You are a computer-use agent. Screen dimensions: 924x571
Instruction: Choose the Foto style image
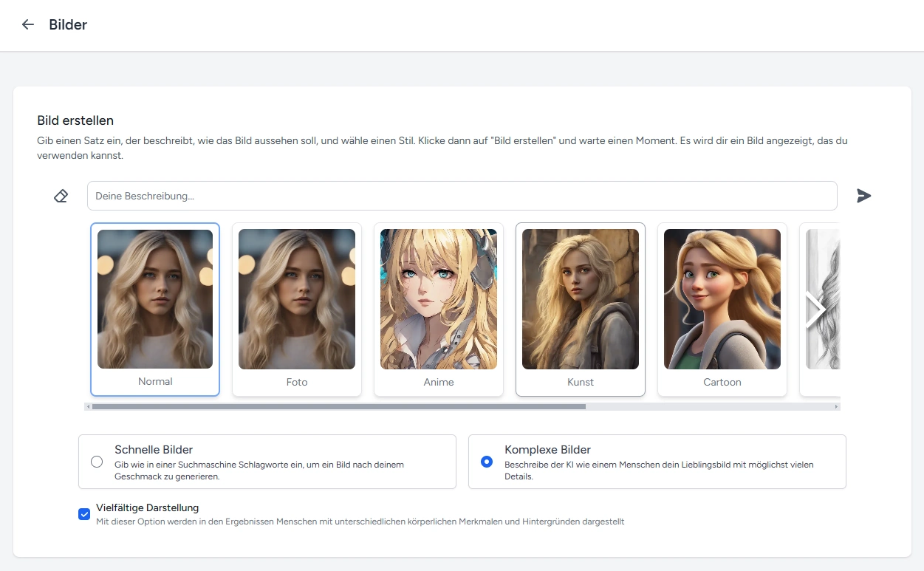coord(297,299)
